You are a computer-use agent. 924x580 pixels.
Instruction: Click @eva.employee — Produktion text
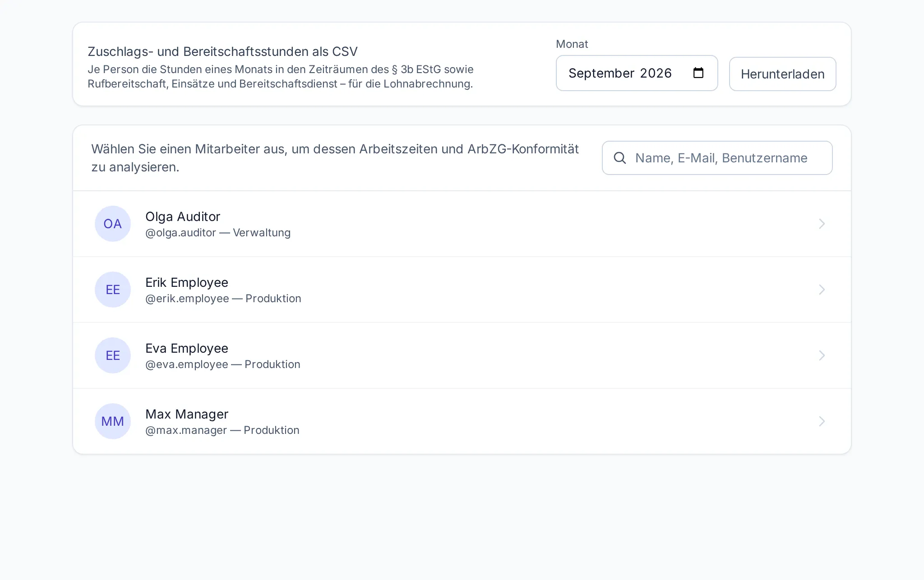click(223, 364)
